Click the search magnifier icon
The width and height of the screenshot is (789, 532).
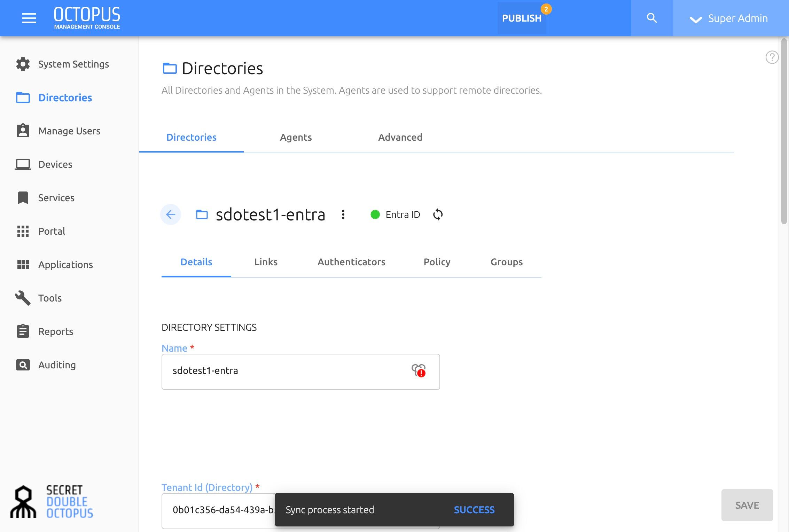(652, 18)
